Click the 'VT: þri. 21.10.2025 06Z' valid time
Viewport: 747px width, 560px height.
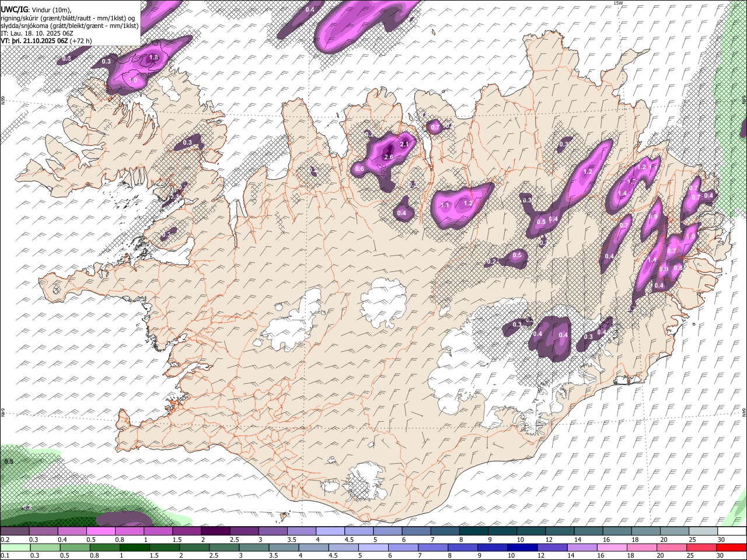click(34, 41)
